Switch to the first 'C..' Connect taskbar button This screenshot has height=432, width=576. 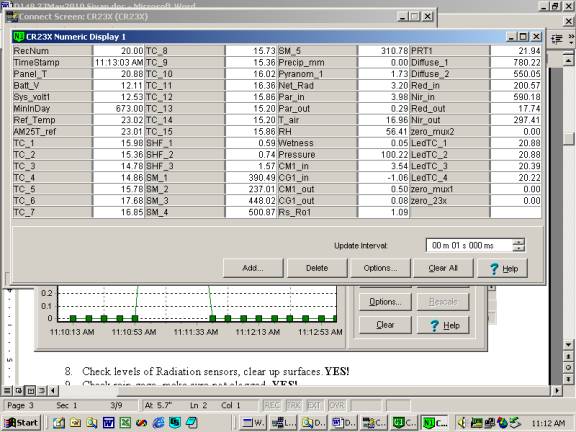(374, 423)
